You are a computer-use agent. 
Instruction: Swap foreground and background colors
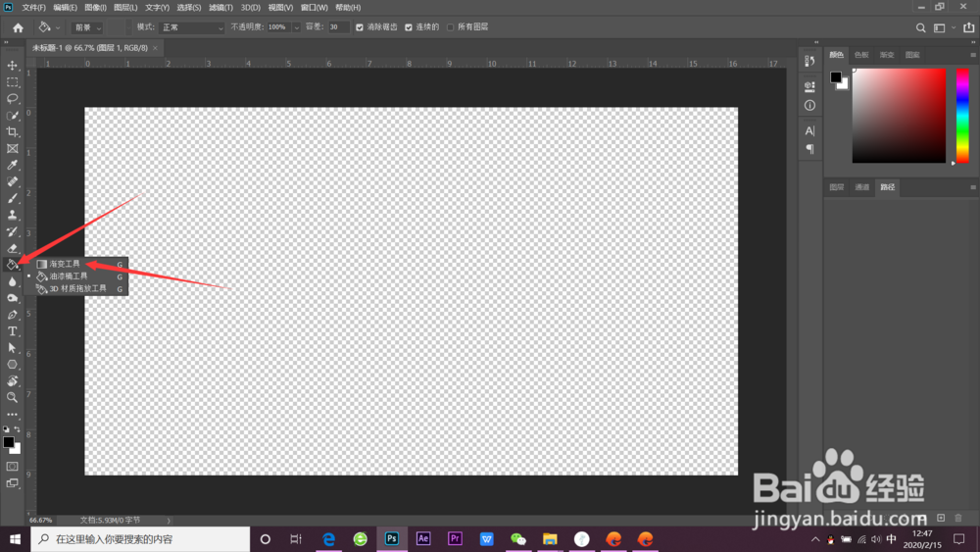coord(17,429)
